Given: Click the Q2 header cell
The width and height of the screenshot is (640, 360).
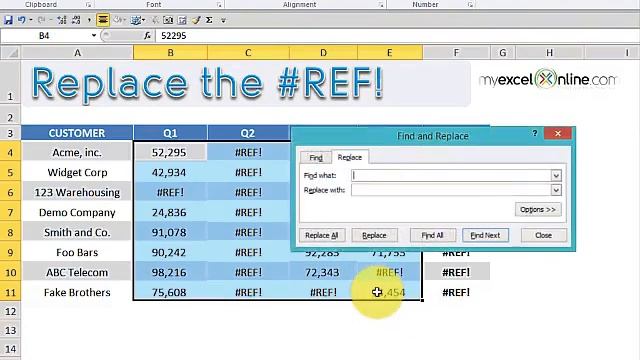Looking at the screenshot, I should [x=248, y=133].
